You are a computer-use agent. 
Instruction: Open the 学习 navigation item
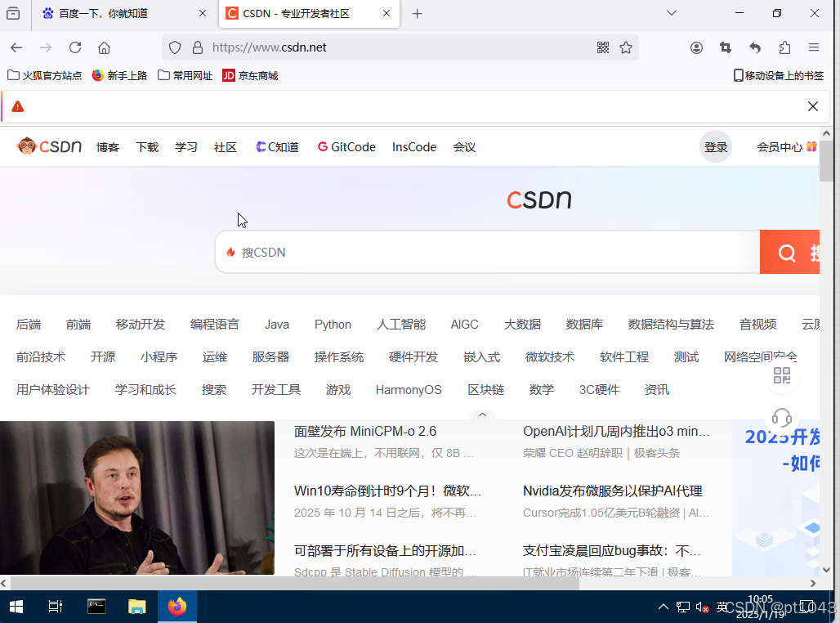(x=185, y=147)
